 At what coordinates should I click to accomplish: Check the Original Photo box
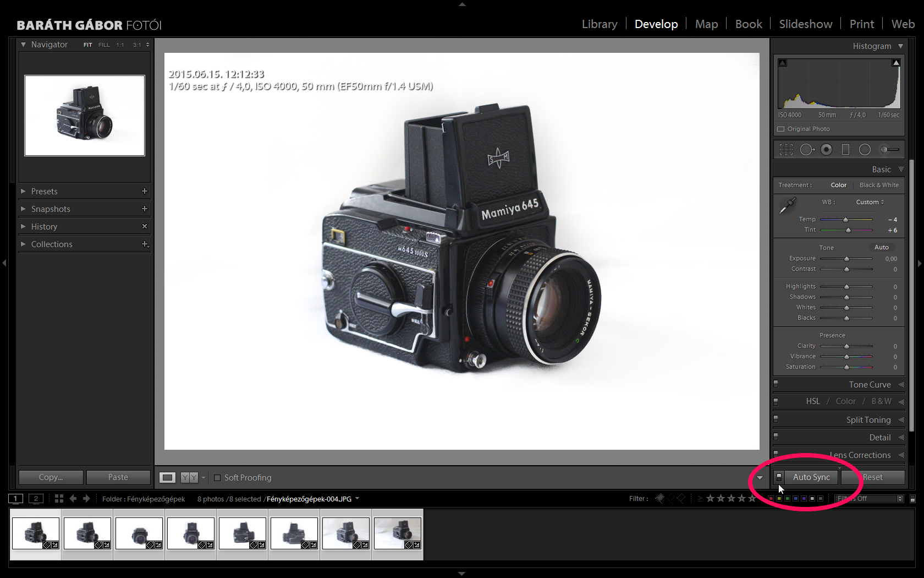780,129
